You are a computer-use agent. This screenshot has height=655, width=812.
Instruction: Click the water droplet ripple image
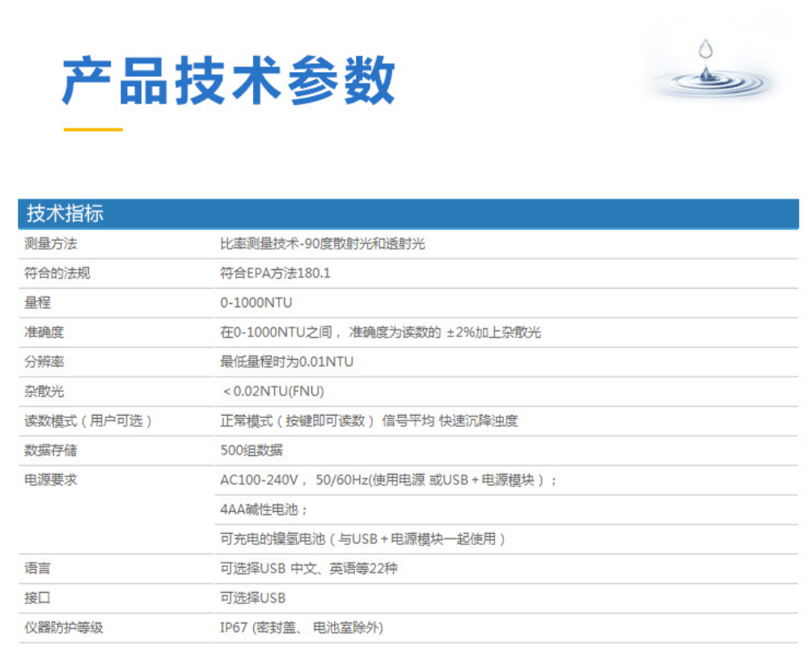pyautogui.click(x=708, y=71)
